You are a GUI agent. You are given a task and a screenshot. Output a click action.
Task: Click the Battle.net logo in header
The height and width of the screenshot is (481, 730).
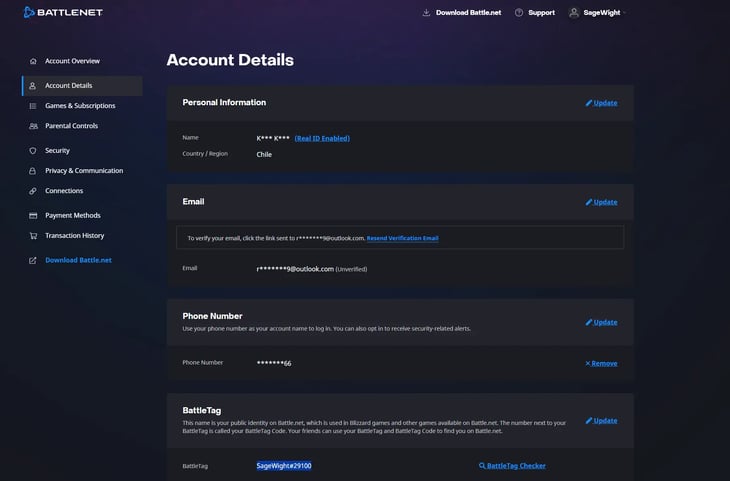(62, 13)
